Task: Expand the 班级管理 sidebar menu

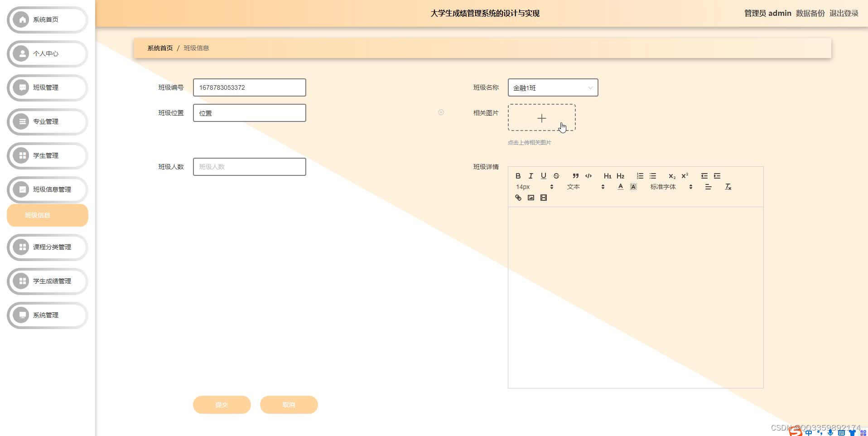Action: click(x=48, y=87)
